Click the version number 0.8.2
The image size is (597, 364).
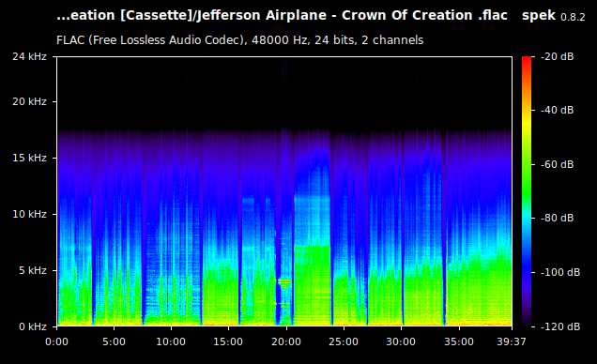pos(573,17)
